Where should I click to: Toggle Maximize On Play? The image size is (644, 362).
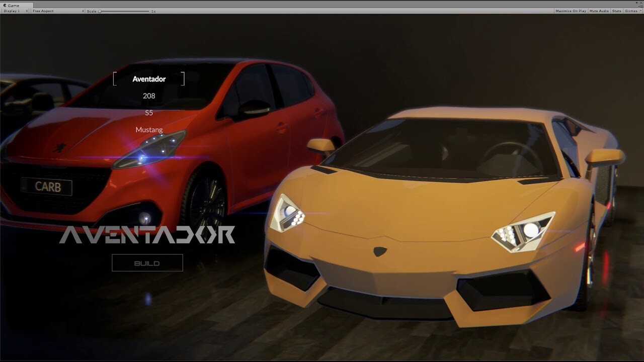point(571,11)
